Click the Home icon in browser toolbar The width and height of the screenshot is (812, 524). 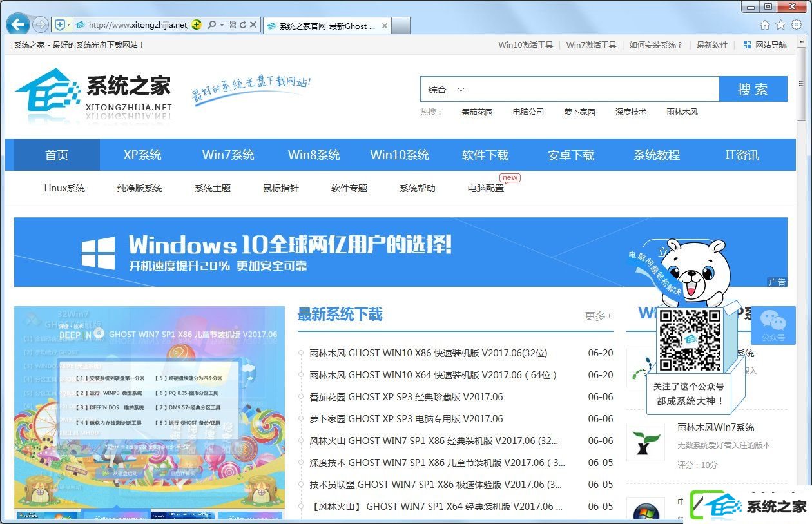(x=765, y=25)
